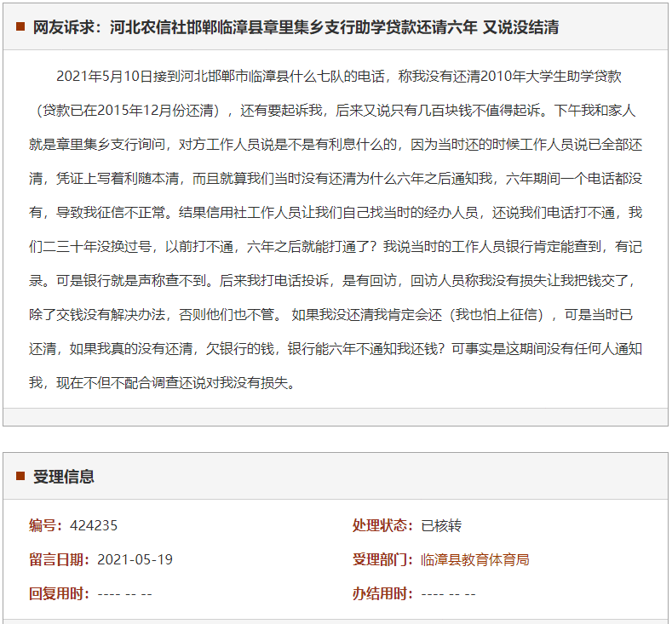
Task: Click the line starting (贷款已在2015年12月份还清)
Action: 336,111
